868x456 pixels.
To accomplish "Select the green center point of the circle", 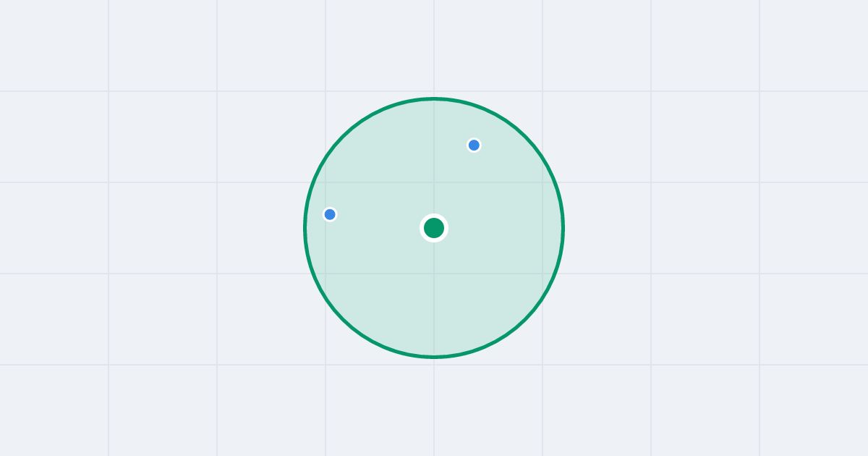I will point(434,228).
